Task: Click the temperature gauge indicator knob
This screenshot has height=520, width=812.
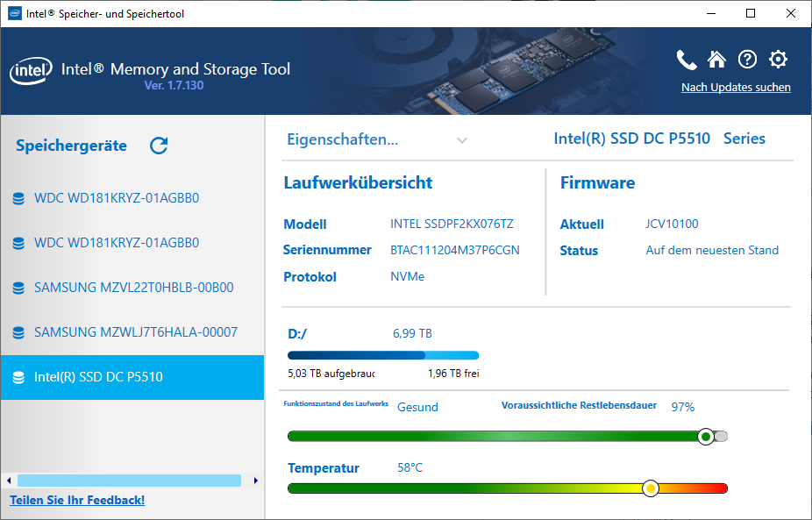Action: point(651,488)
